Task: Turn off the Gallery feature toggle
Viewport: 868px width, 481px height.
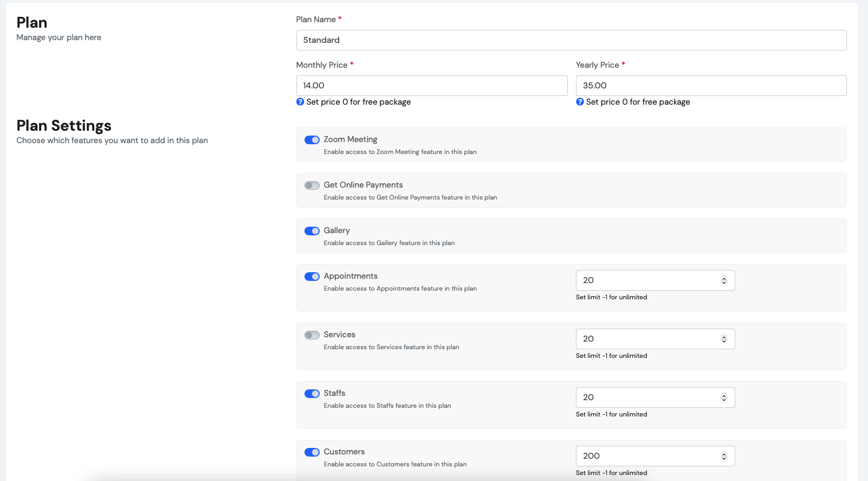Action: [312, 231]
